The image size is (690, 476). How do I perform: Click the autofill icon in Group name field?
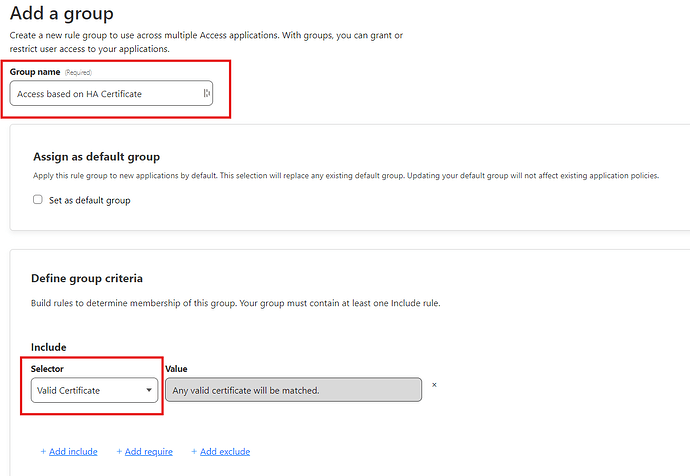(206, 94)
